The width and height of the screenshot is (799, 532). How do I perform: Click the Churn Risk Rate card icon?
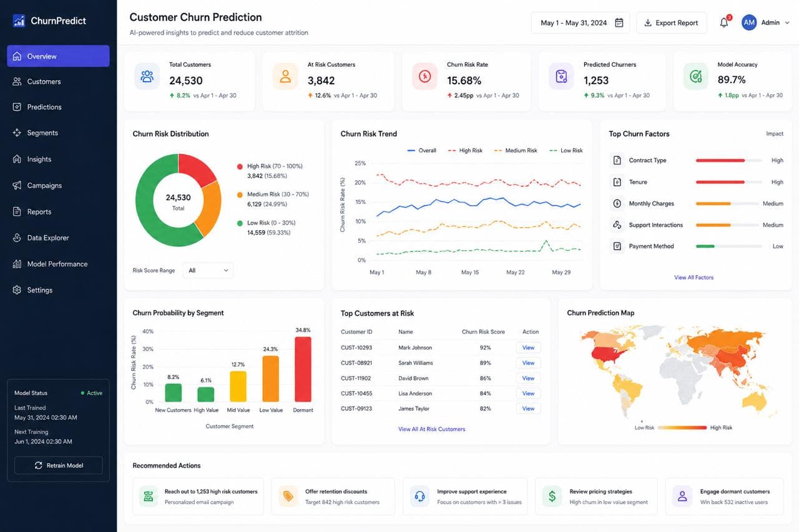pyautogui.click(x=425, y=77)
